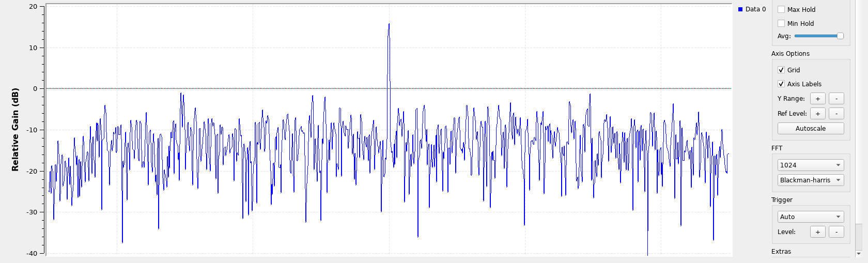Image resolution: width=868 pixels, height=263 pixels.
Task: Click the panel scrollbar down arrow
Action: (859, 254)
